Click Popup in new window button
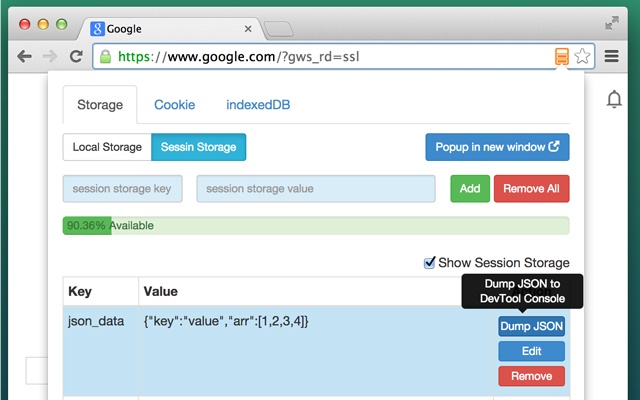 tap(497, 147)
